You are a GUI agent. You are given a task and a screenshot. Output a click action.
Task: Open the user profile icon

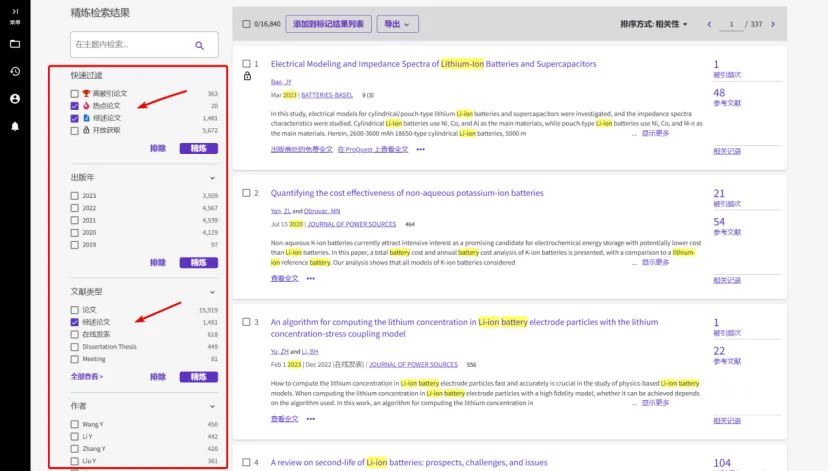tap(15, 99)
